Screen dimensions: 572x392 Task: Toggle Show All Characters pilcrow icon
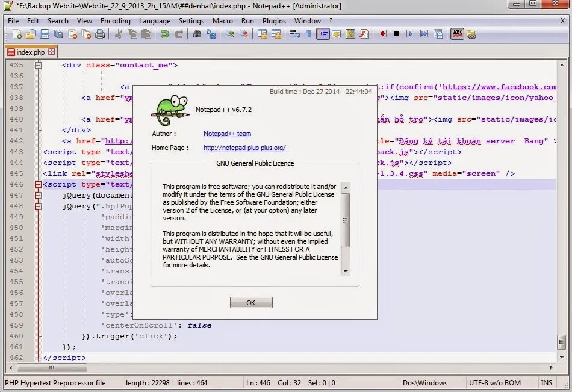tap(309, 34)
